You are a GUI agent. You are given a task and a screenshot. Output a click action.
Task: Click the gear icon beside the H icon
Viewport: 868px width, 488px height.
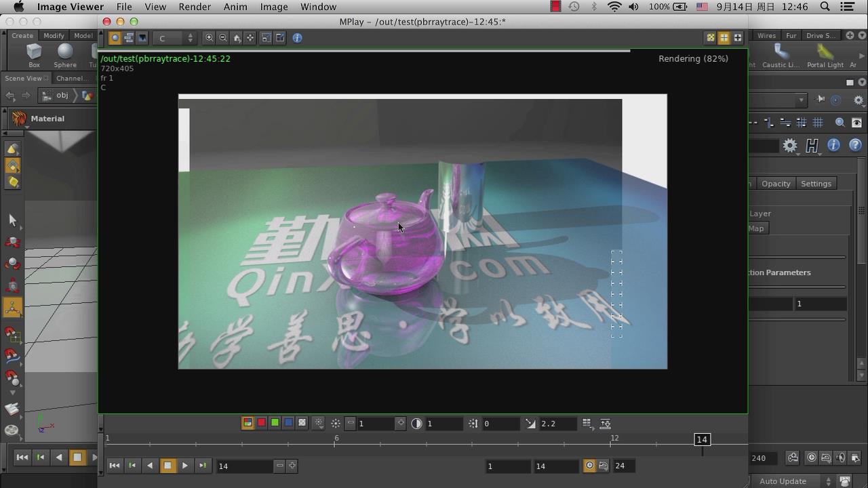pyautogui.click(x=790, y=145)
